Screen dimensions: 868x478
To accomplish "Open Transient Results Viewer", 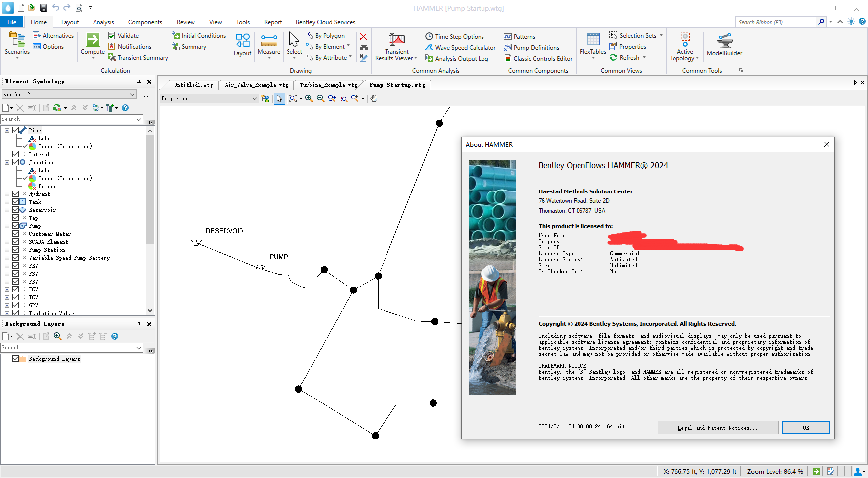I will 396,47.
